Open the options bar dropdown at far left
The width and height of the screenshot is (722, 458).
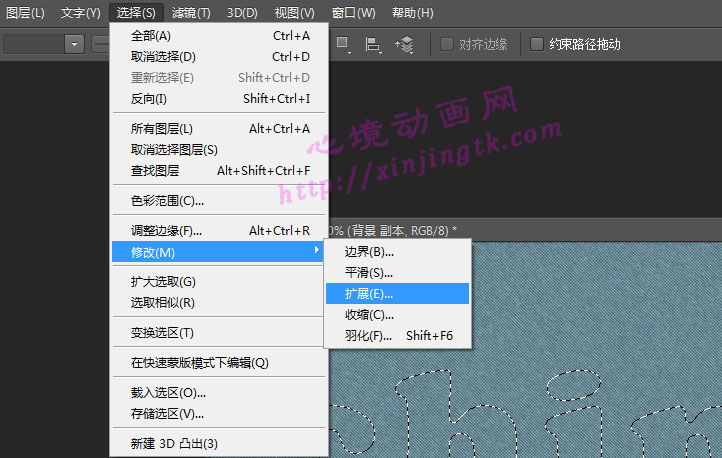[73, 44]
